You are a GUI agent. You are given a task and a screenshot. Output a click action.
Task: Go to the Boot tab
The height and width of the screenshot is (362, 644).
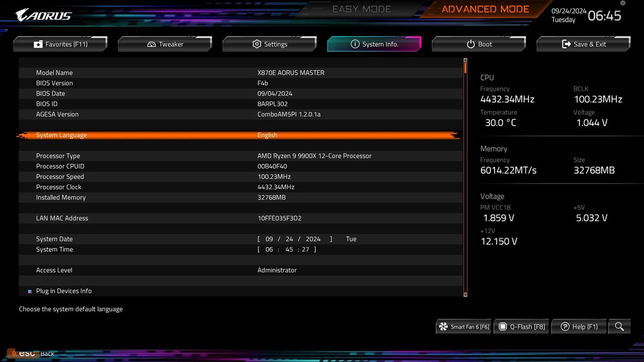point(479,44)
